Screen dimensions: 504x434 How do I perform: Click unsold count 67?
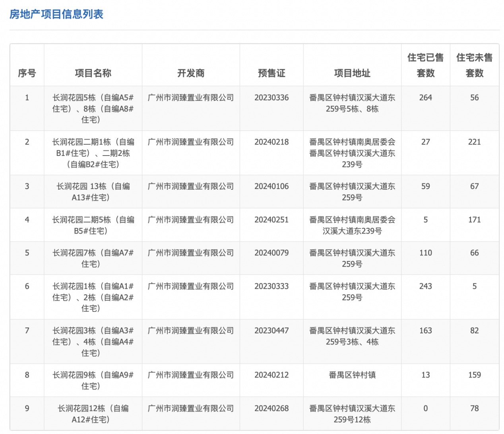pyautogui.click(x=475, y=186)
